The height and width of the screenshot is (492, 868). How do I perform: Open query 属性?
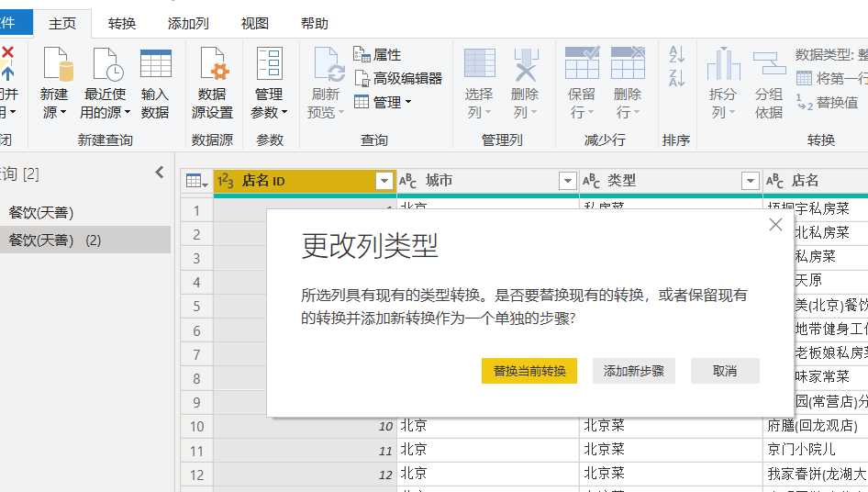coord(377,54)
